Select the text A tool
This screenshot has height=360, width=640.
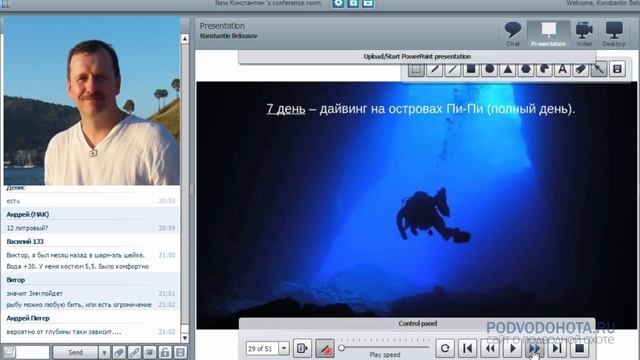pyautogui.click(x=562, y=69)
